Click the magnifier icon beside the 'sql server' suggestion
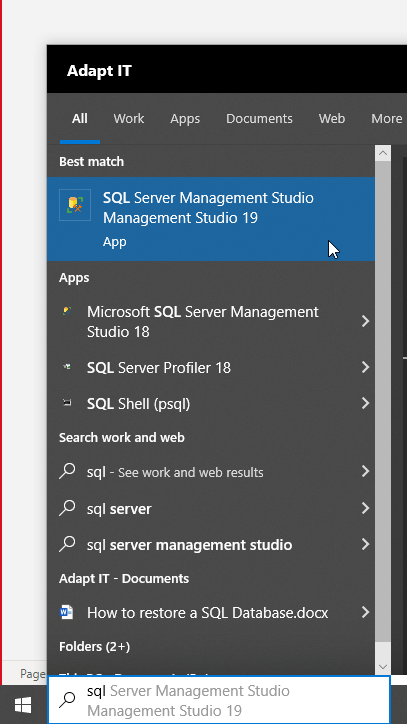 click(67, 508)
